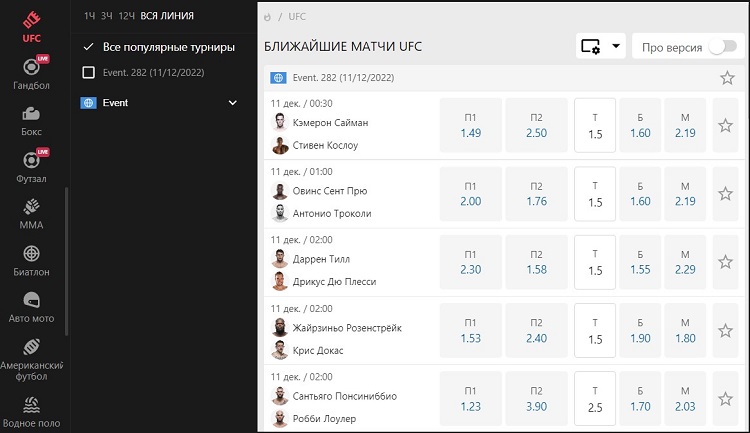This screenshot has width=750, height=433.
Task: Open American football (Американский футбол) icon
Action: click(31, 346)
